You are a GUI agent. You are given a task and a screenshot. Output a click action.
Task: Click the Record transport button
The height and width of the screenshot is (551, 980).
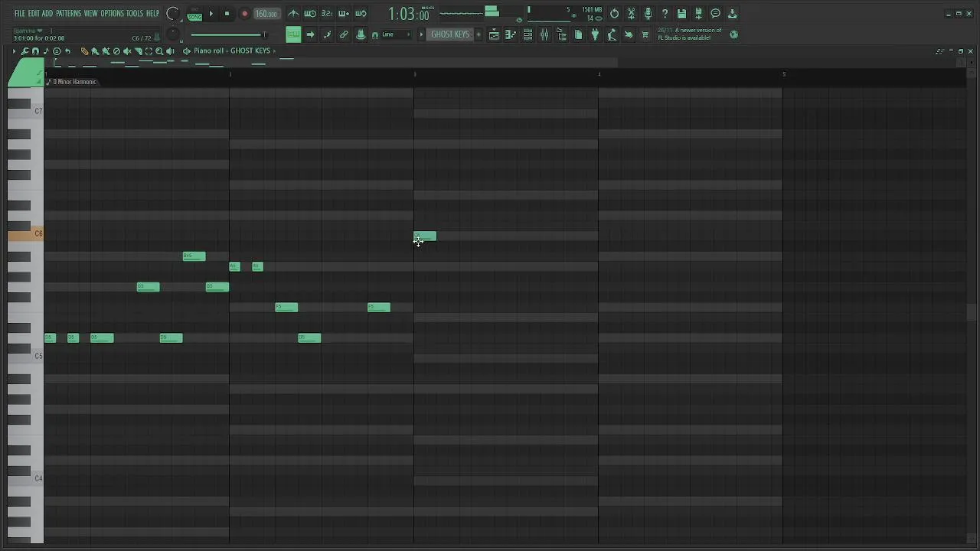pyautogui.click(x=245, y=14)
